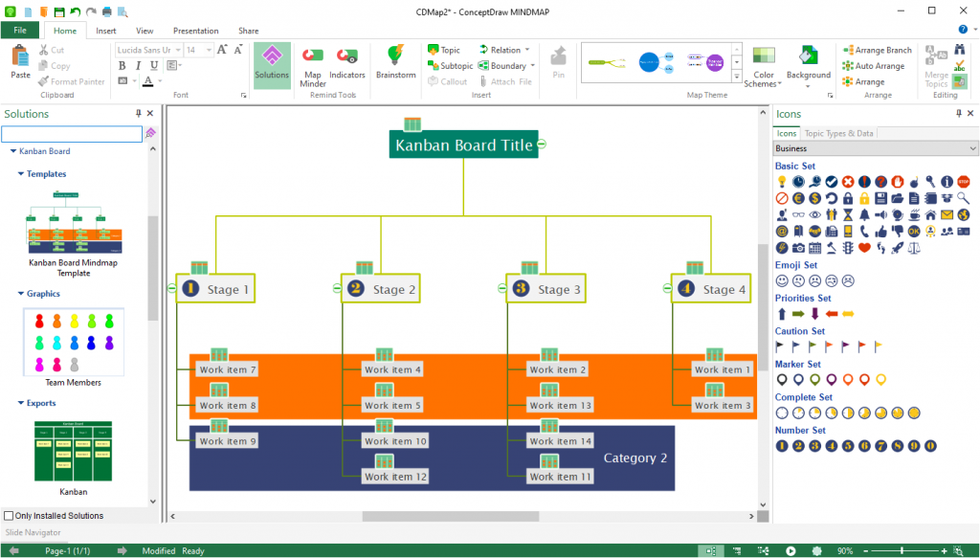Open the Business icon set dropdown
The height and width of the screenshot is (558, 980).
[972, 148]
